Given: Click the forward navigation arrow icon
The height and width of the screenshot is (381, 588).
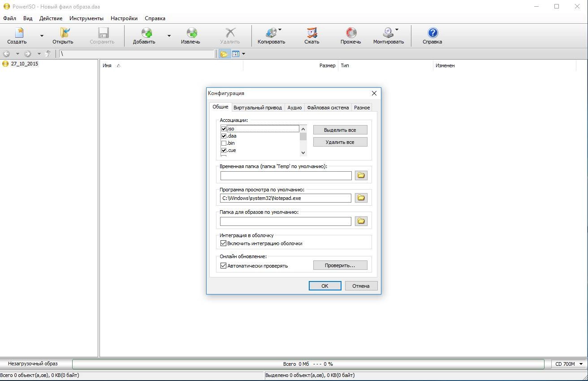Looking at the screenshot, I should [x=28, y=54].
